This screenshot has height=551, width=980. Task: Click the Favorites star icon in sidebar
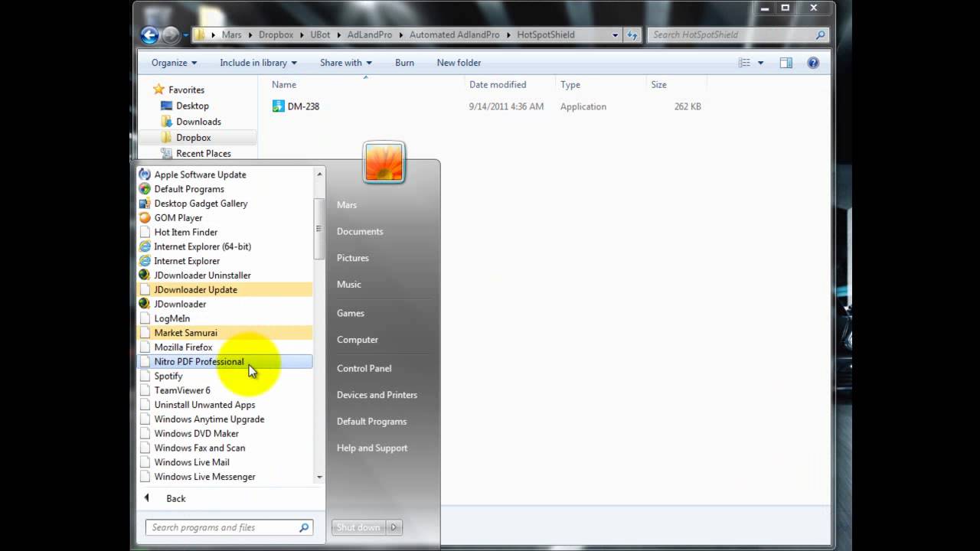[x=158, y=90]
